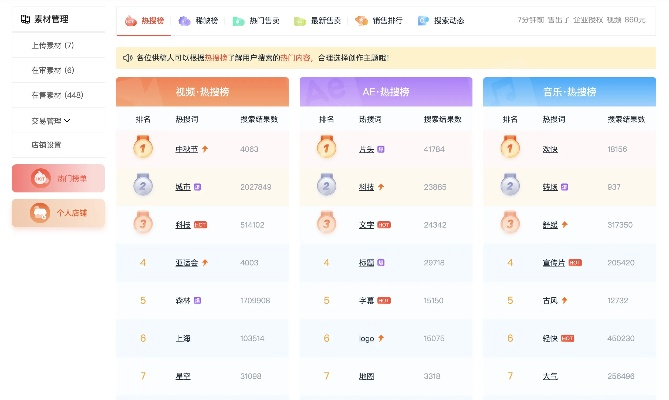669x400 pixels.
Task: Click the red HOT icon on 热搜榜 tab
Action: (131, 20)
